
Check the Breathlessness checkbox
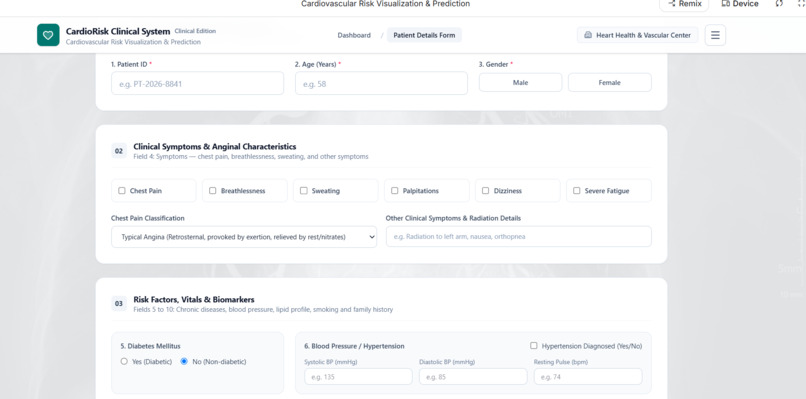tap(213, 191)
